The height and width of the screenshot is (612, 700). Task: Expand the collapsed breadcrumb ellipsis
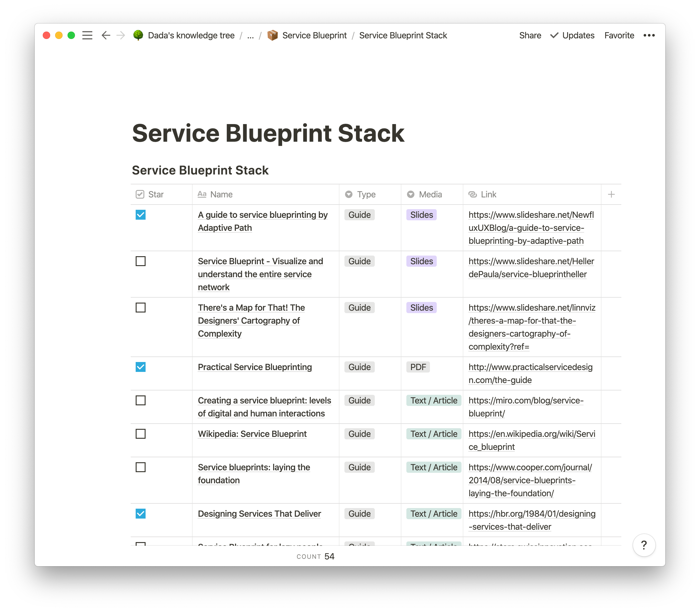[251, 35]
